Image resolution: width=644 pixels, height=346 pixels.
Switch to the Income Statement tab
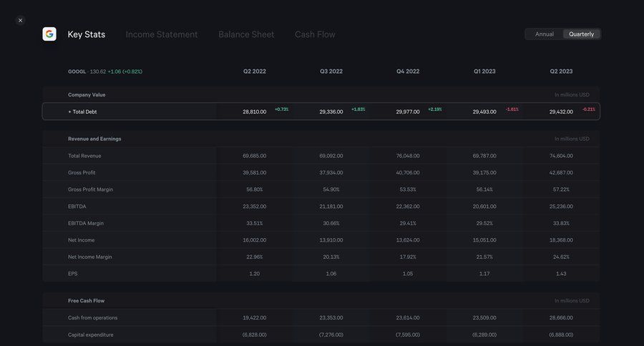click(162, 34)
